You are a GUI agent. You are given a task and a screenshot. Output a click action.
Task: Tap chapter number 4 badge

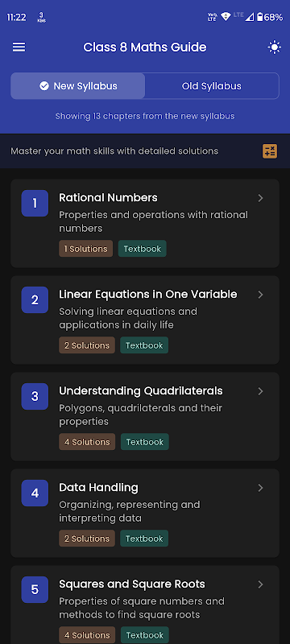35,493
